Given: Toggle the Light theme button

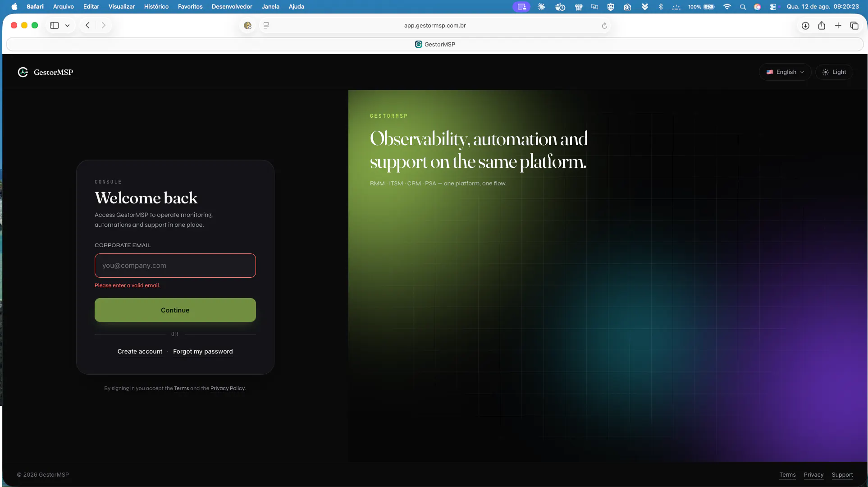Looking at the screenshot, I should tap(834, 72).
